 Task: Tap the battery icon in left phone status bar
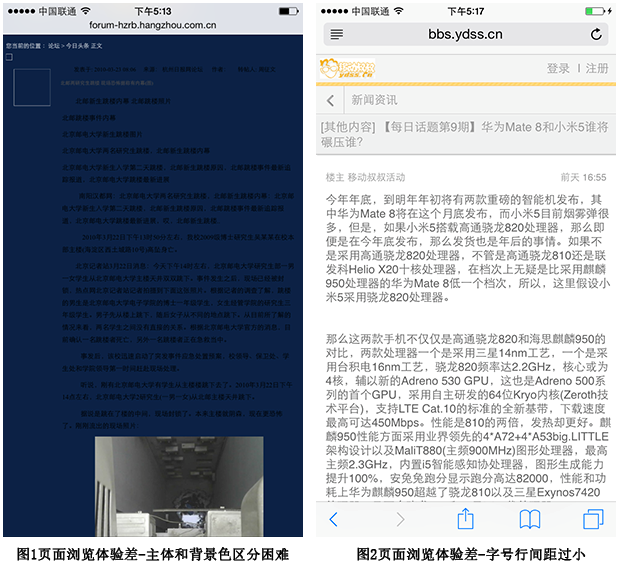288,11
